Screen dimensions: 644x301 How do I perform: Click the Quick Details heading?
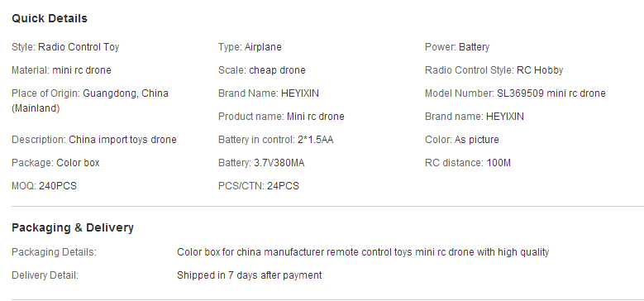pos(50,18)
